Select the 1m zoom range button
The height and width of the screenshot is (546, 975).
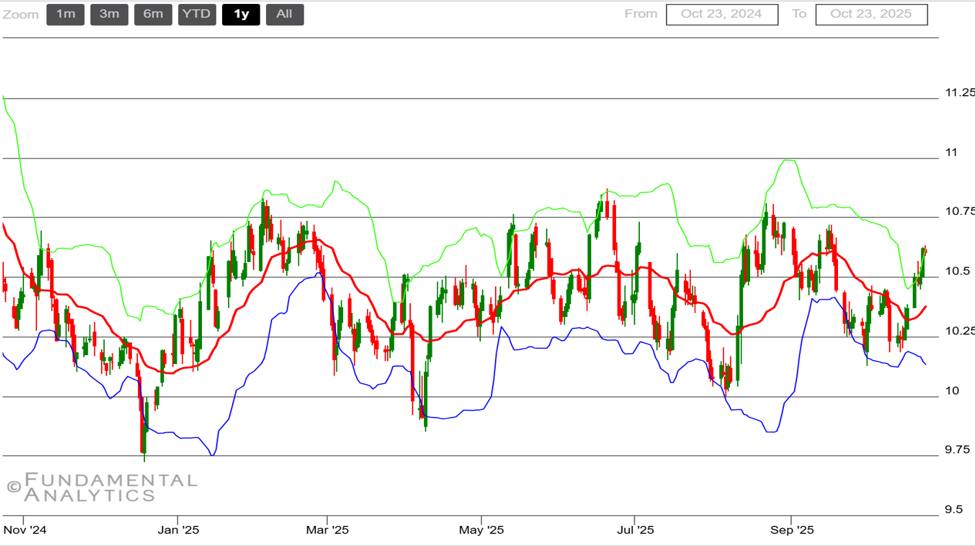(65, 14)
